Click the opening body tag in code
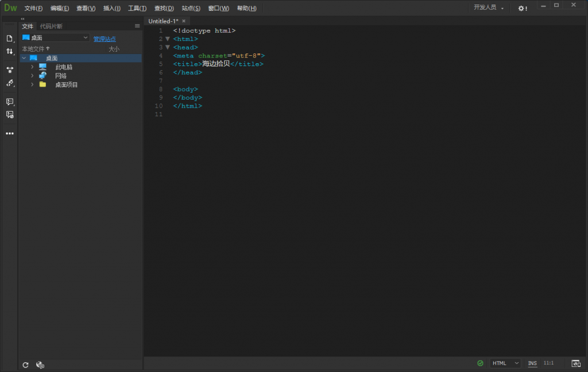588x372 pixels. pos(185,89)
